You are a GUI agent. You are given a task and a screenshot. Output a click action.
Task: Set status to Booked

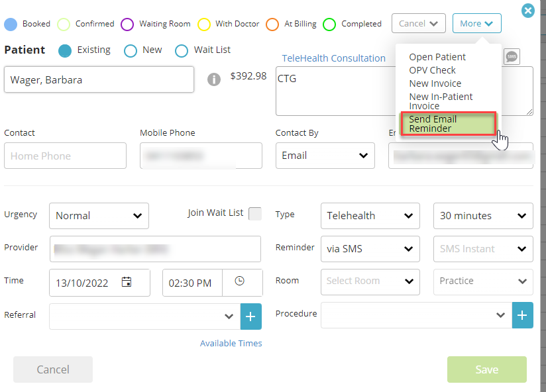[x=11, y=24]
